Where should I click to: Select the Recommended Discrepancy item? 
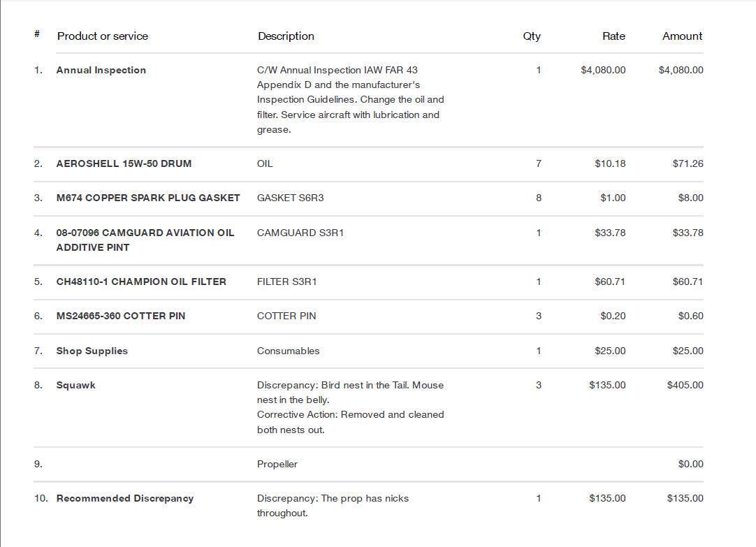click(x=125, y=498)
